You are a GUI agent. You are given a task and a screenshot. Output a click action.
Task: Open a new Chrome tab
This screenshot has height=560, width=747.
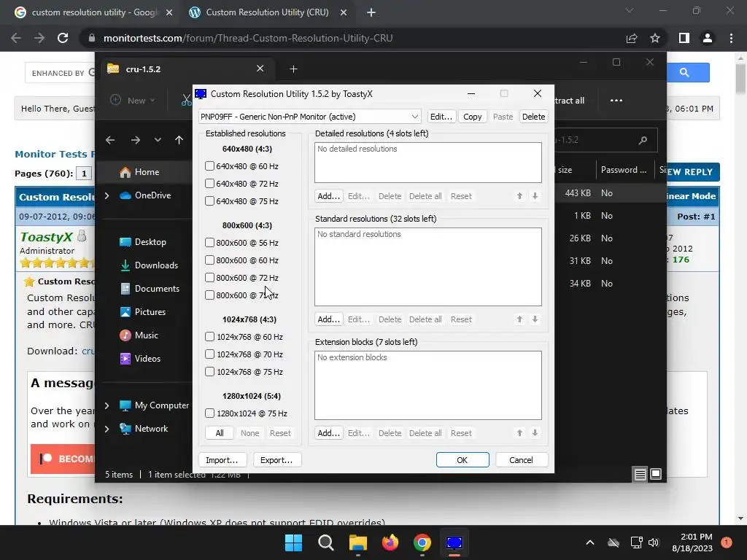(x=371, y=13)
